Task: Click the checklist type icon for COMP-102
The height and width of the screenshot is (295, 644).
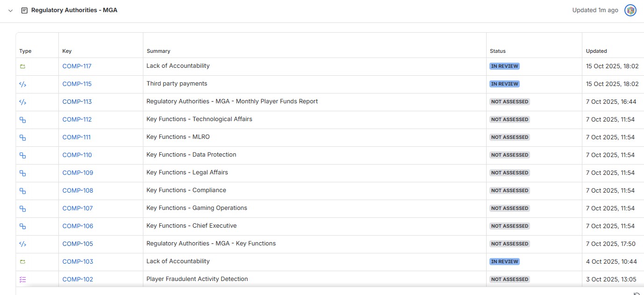Action: pos(22,280)
